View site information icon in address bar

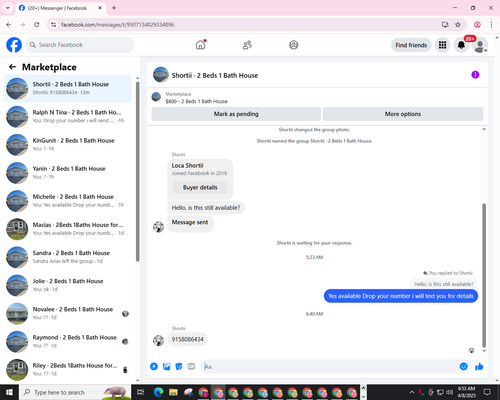(x=53, y=24)
